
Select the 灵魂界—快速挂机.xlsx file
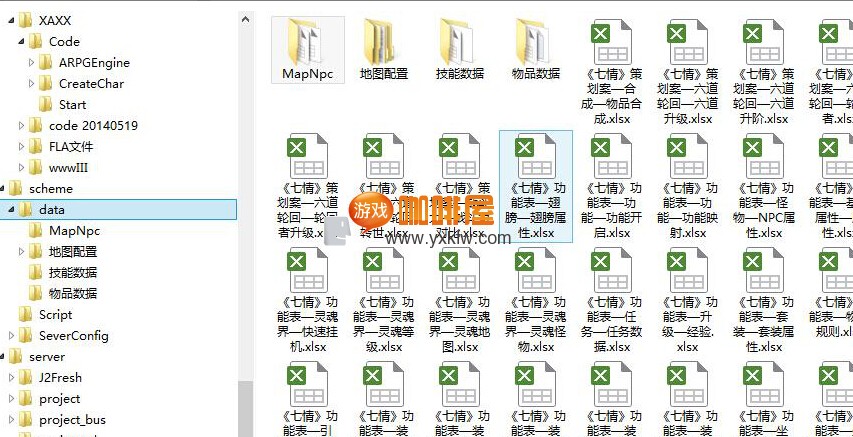pos(307,300)
